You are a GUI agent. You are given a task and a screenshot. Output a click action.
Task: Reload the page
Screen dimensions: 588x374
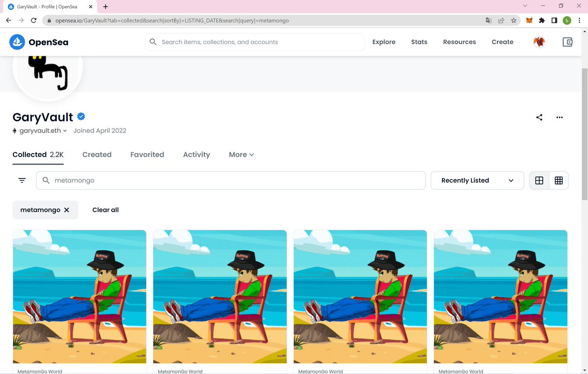coord(34,21)
